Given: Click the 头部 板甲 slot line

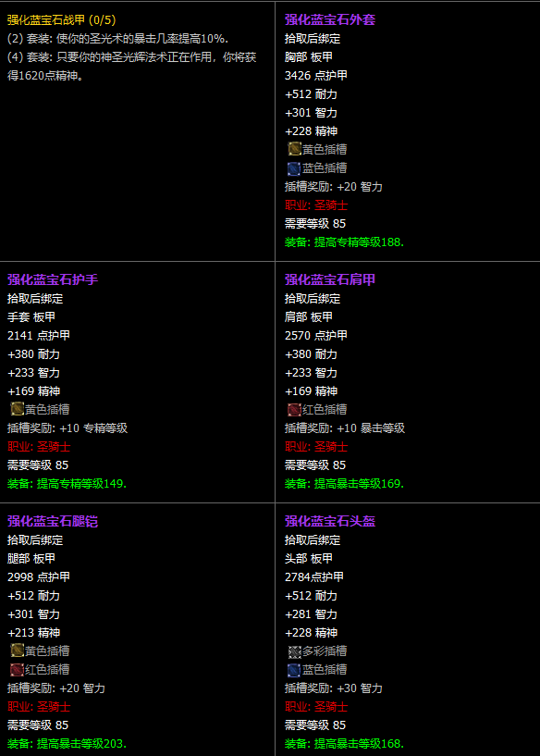Looking at the screenshot, I should (309, 559).
